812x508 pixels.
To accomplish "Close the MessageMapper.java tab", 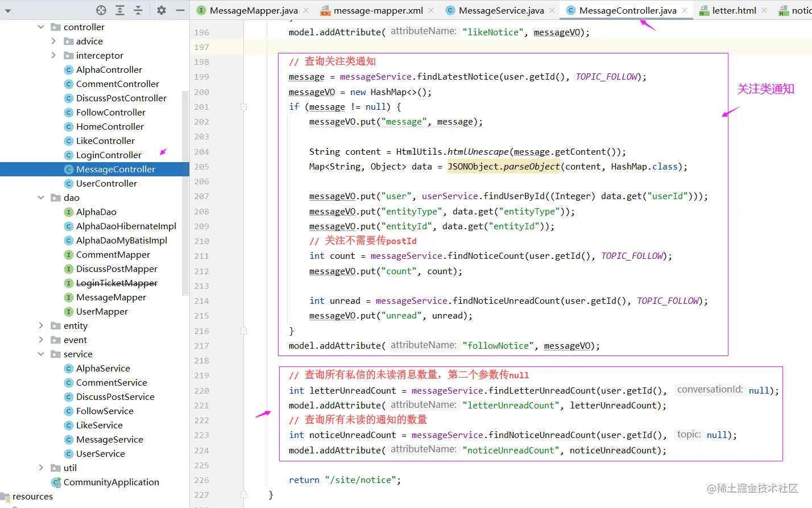I will click(306, 10).
